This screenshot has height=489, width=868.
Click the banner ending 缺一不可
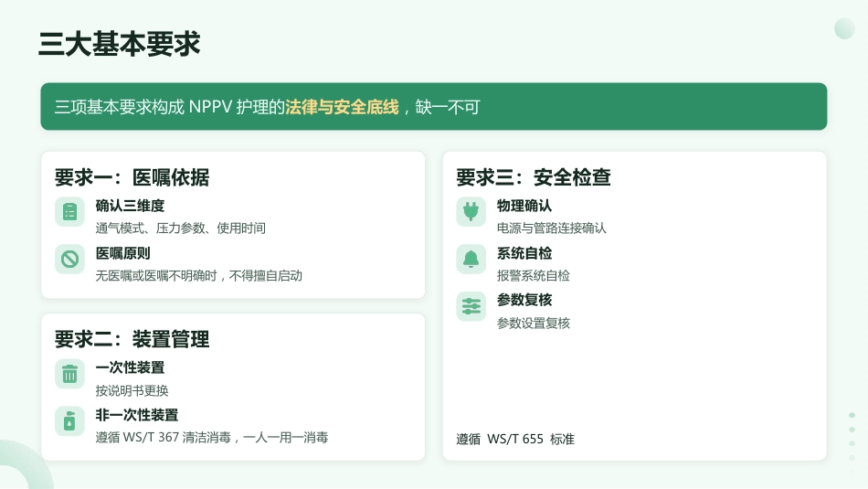click(x=448, y=107)
